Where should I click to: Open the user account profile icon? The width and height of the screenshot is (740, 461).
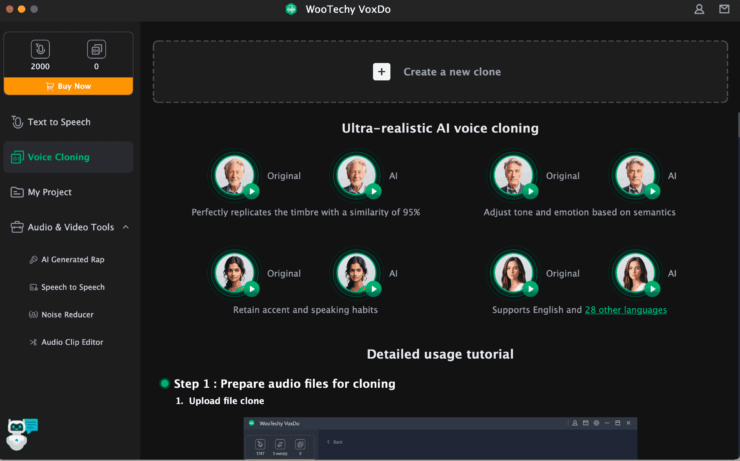(x=699, y=9)
